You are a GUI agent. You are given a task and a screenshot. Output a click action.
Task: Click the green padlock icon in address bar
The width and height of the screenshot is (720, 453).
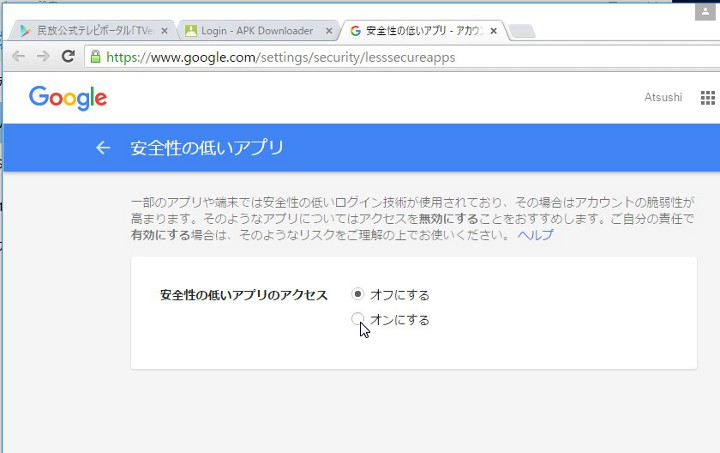95,57
